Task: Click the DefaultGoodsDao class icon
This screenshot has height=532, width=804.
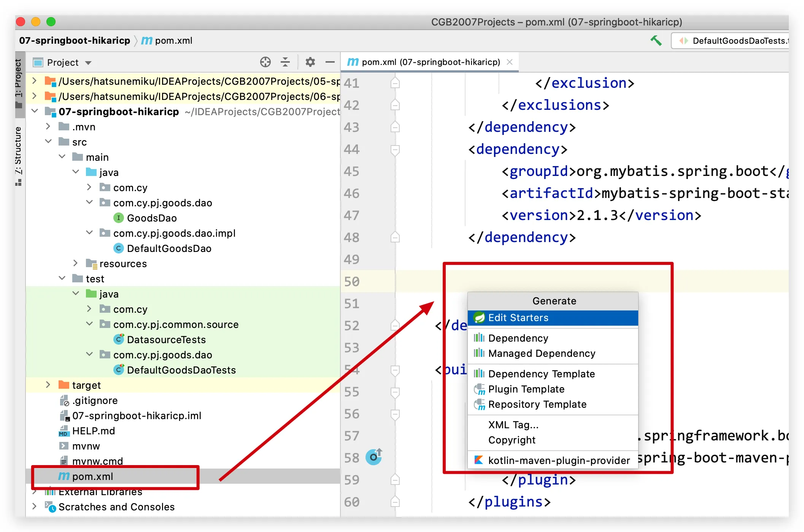Action: click(x=119, y=248)
